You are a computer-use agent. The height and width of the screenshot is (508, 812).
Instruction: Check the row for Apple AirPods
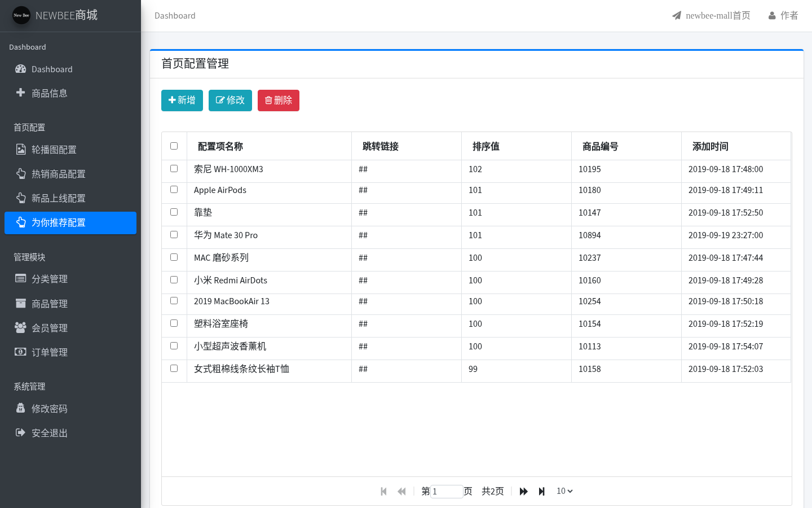(174, 189)
